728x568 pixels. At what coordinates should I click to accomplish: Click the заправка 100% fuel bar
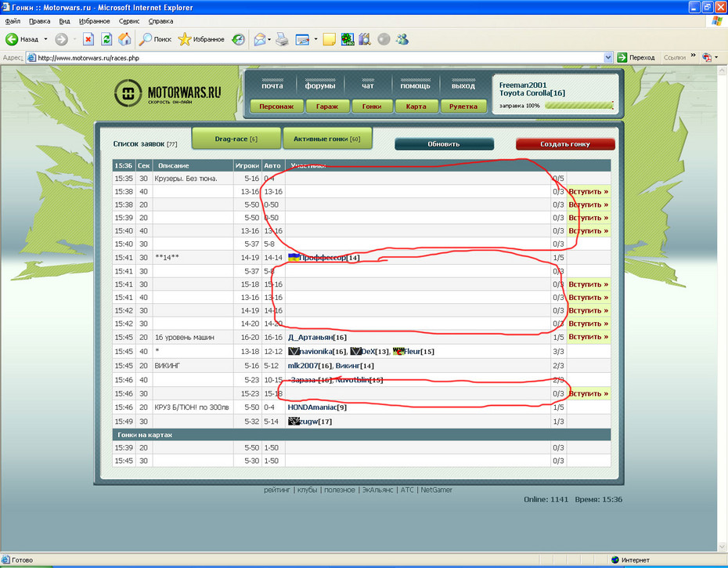(x=579, y=106)
